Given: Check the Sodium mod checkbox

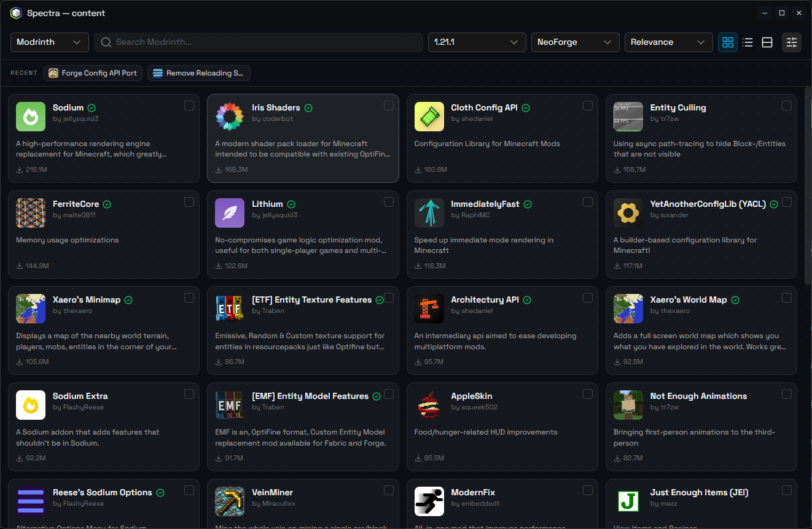Looking at the screenshot, I should coord(189,106).
